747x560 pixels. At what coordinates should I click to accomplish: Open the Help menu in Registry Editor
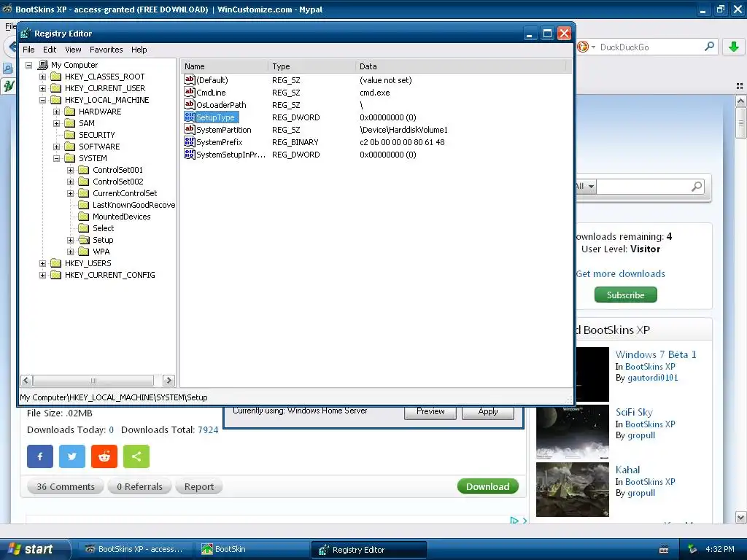pyautogui.click(x=139, y=50)
